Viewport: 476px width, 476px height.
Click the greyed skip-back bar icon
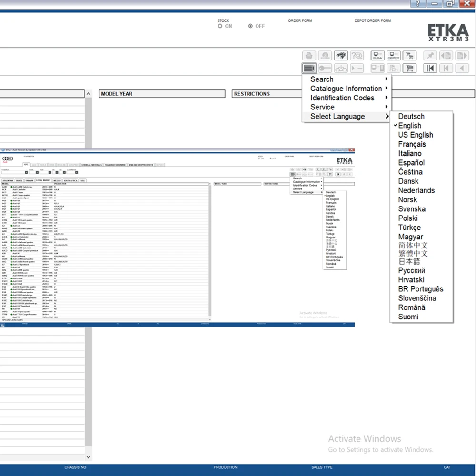click(x=446, y=68)
